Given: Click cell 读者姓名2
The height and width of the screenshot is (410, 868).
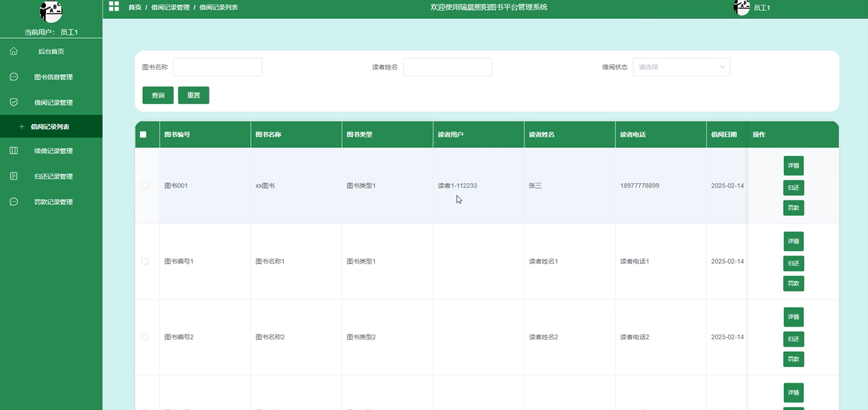Looking at the screenshot, I should click(x=543, y=337).
